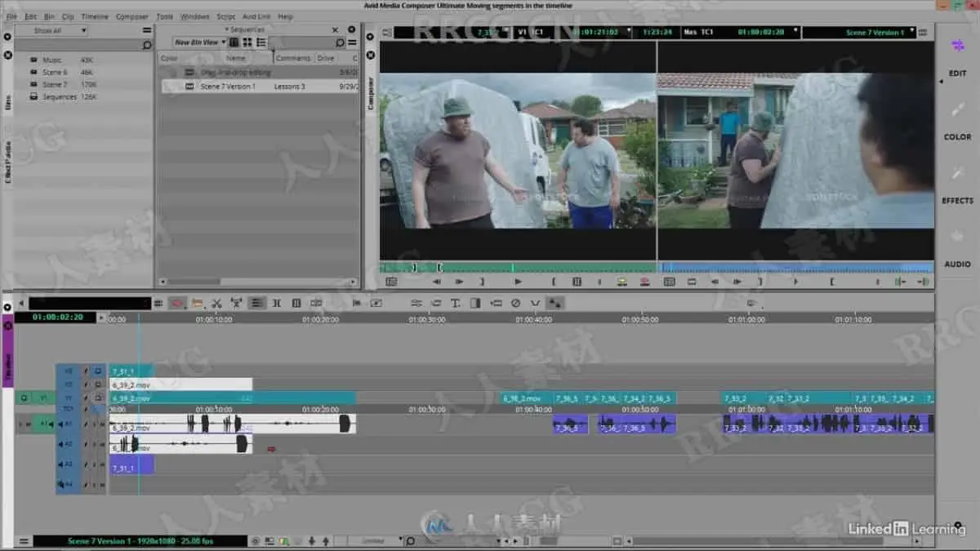
Task: Click the Overwrite red button
Action: pyautogui.click(x=645, y=282)
